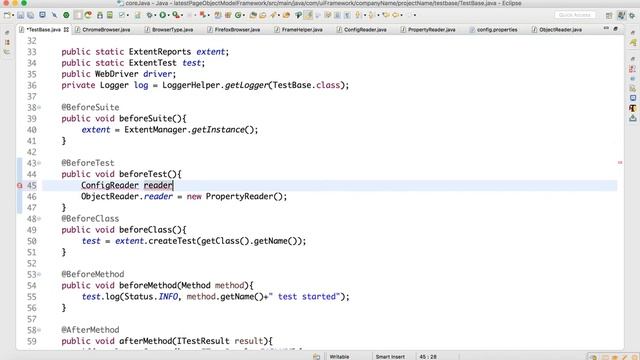
Task: Focus the Quick Access search field
Action: point(575,15)
